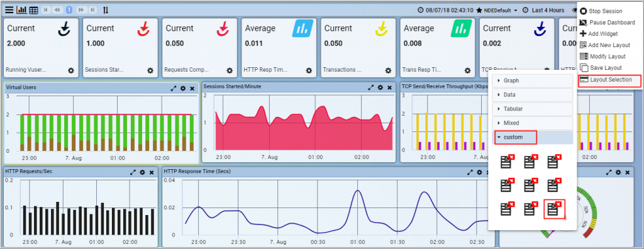Close the Sessions Started/Minute widget
This screenshot has height=249, width=644.
coord(389,87)
